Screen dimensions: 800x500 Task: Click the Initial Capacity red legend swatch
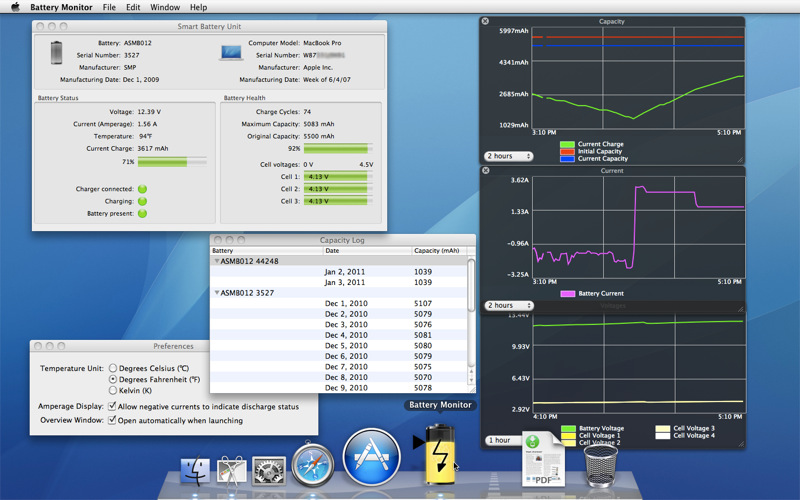point(567,152)
